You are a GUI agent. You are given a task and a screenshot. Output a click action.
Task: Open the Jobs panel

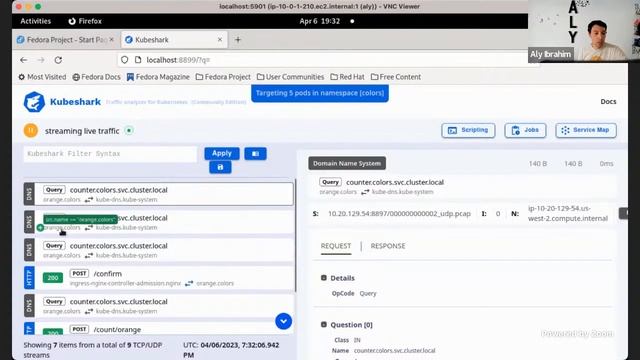[x=525, y=130]
